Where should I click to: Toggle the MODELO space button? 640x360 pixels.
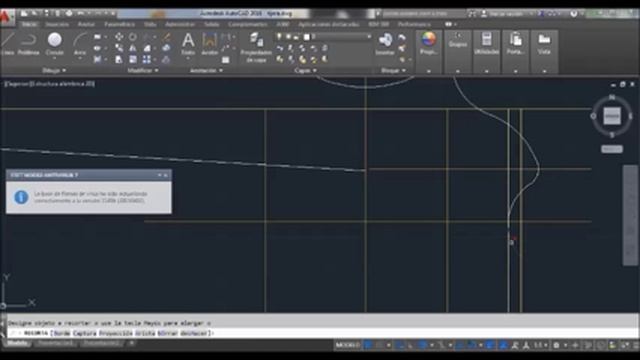point(347,345)
